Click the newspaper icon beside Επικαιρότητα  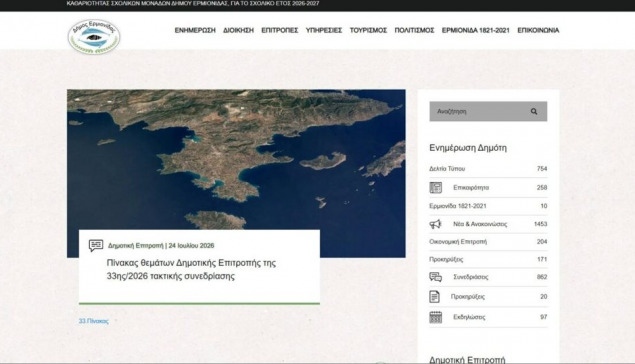(x=435, y=187)
